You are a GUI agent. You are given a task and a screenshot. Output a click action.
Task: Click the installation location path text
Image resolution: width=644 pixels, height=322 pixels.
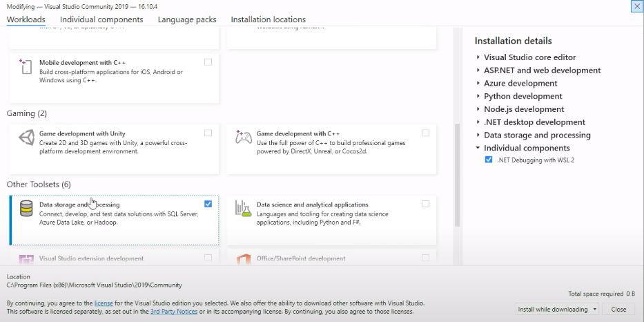(x=94, y=285)
